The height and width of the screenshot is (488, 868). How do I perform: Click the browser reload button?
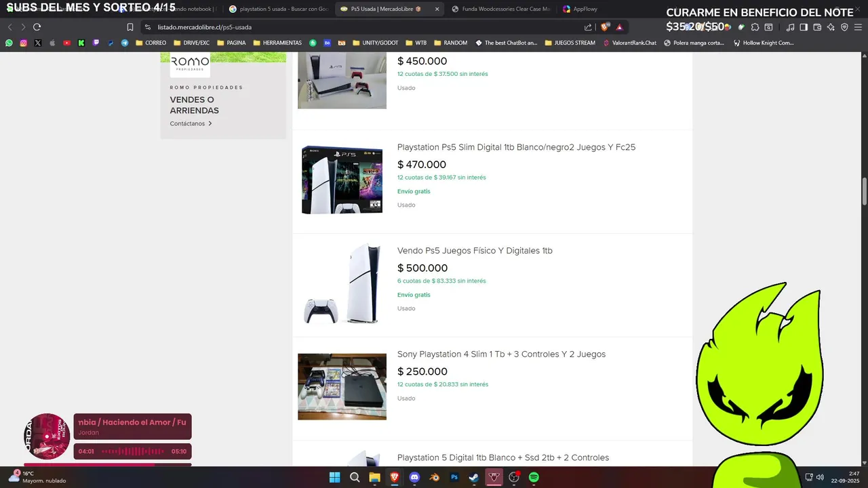tap(37, 27)
